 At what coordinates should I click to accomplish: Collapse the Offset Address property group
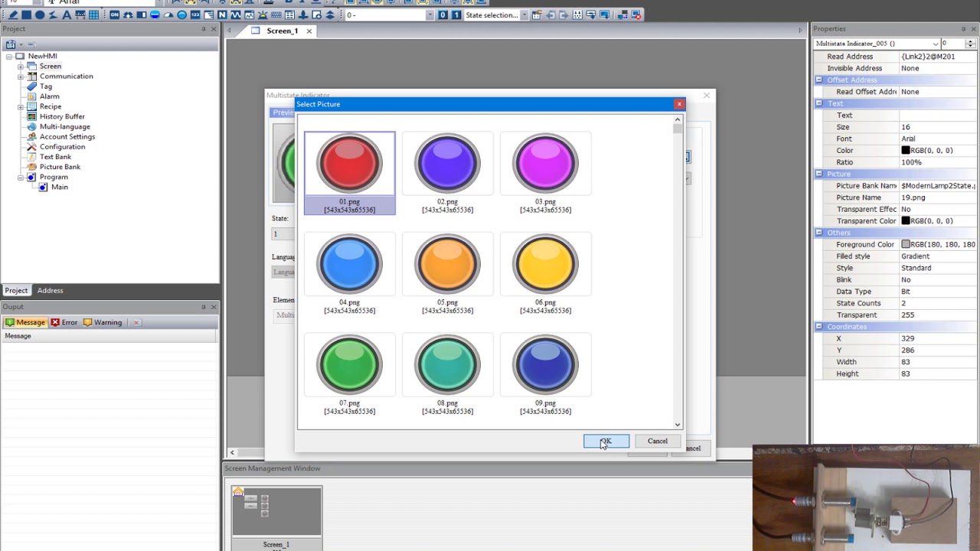[818, 80]
